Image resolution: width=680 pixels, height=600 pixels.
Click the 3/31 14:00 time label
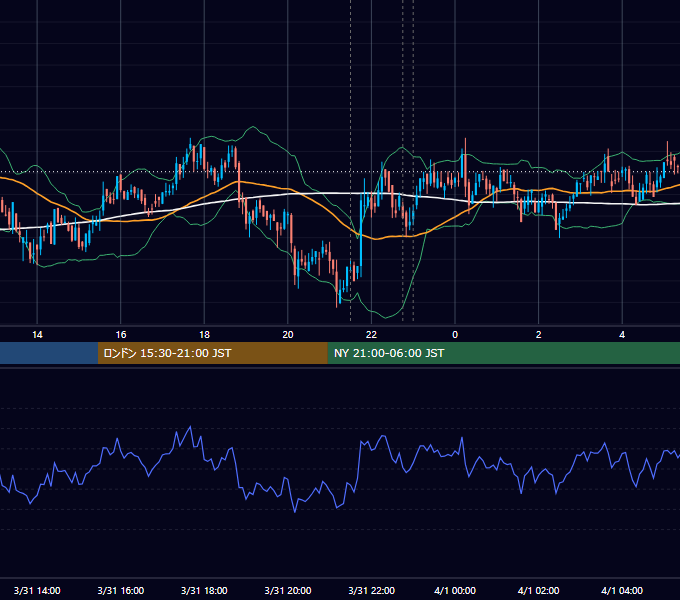click(37, 590)
